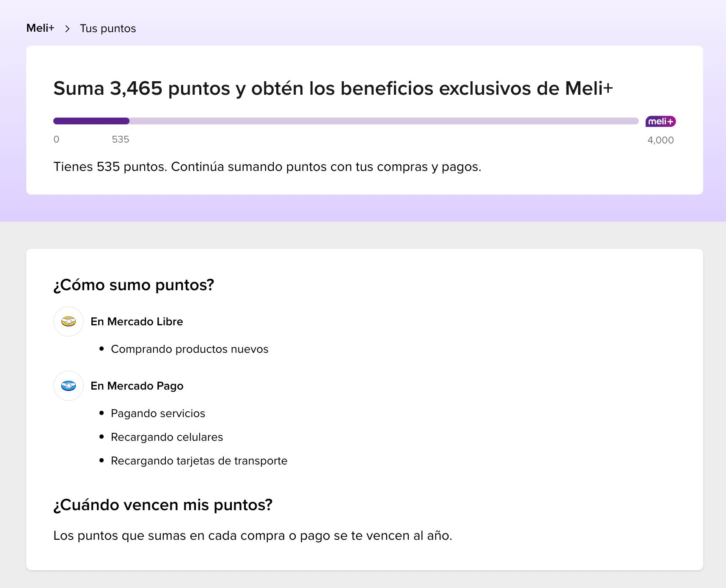Click the 535 label under the progress bar

point(121,140)
